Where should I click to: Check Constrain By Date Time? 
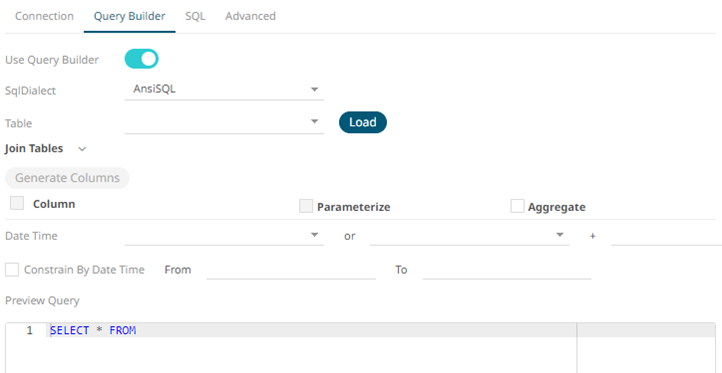pyautogui.click(x=12, y=269)
